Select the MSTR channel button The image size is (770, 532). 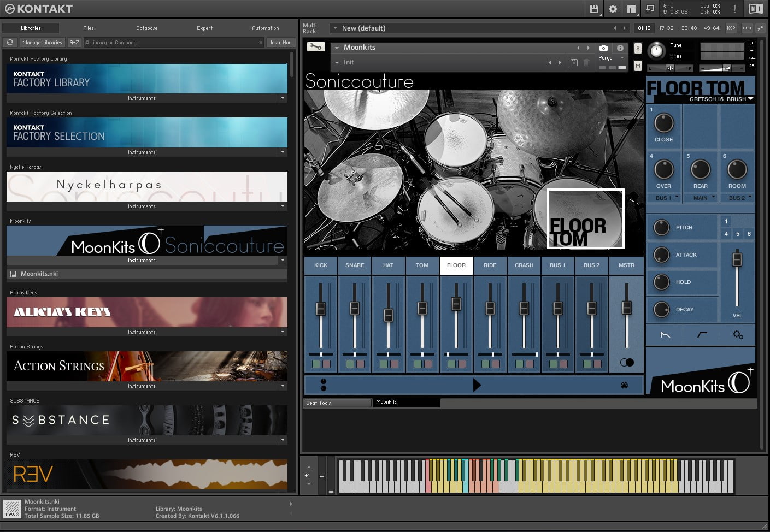(626, 265)
